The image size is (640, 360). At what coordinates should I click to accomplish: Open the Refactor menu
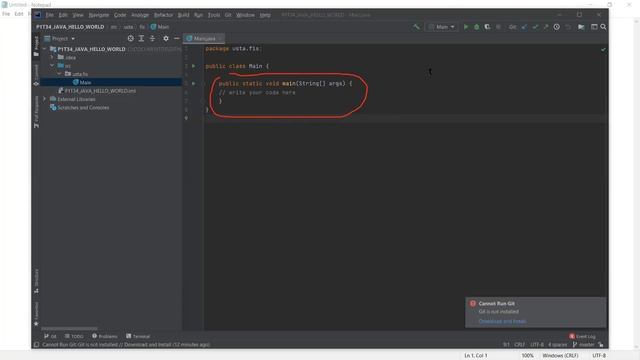click(x=163, y=15)
